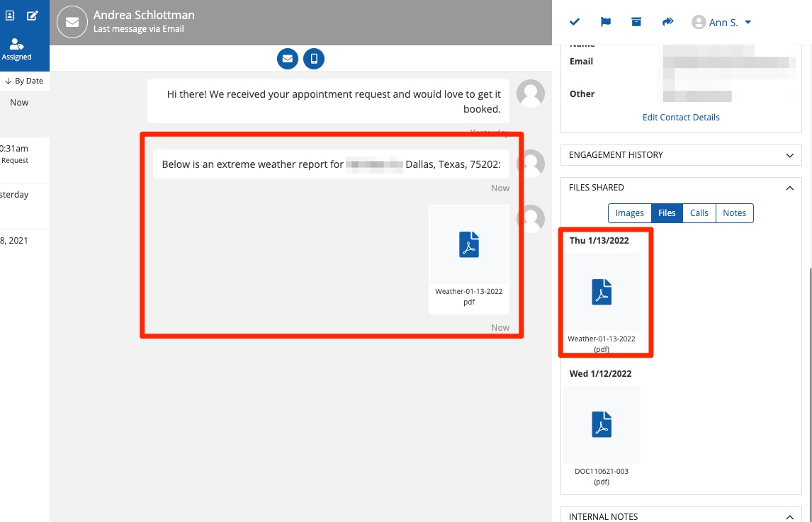Toggle the By Date sort order
The image size is (812, 522).
[24, 81]
